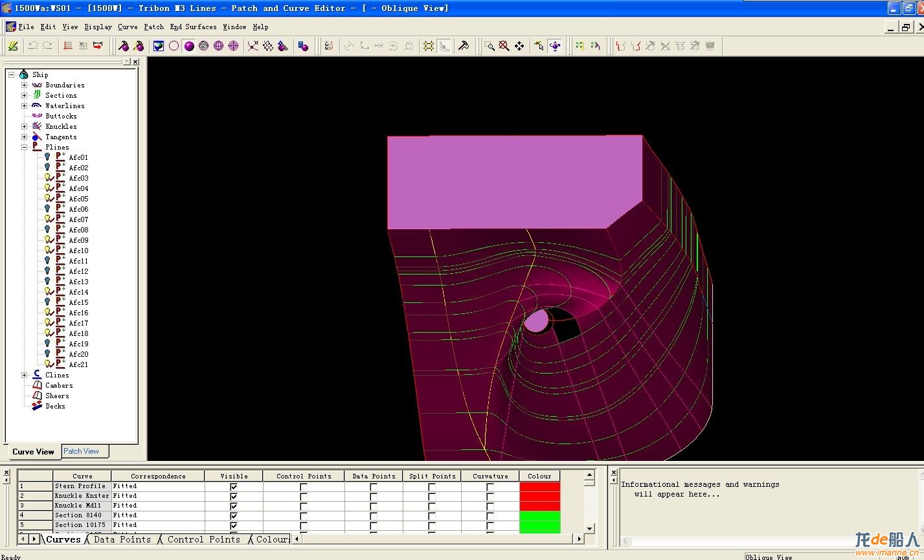Click the red colour swatch for Knuckle Mdl1
This screenshot has height=560, width=924.
539,506
